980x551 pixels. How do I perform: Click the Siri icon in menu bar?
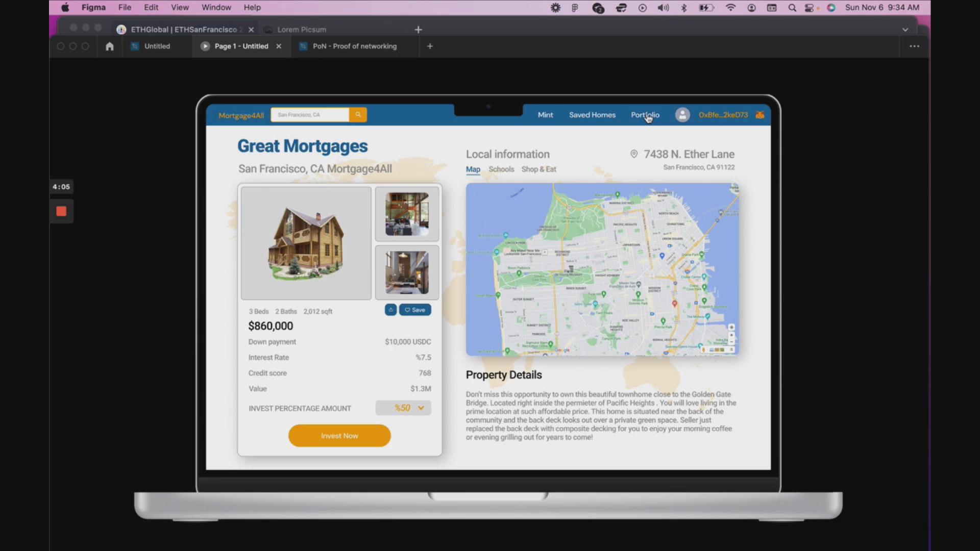click(831, 8)
